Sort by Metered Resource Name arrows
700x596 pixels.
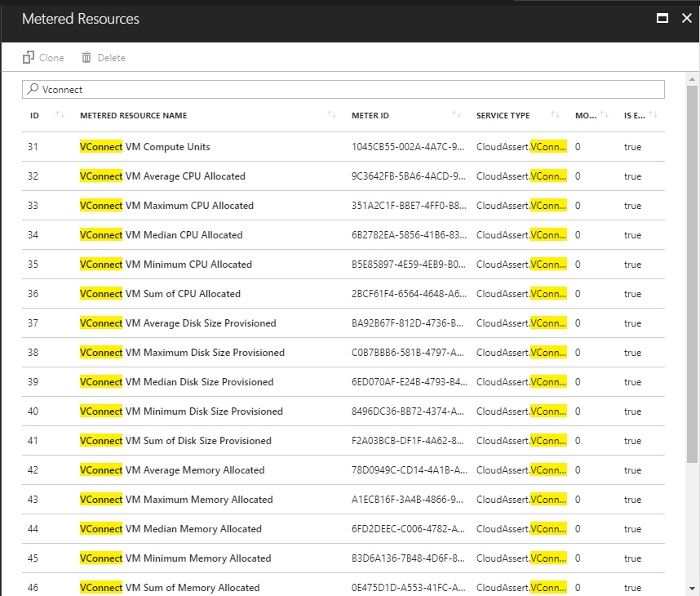[x=331, y=115]
